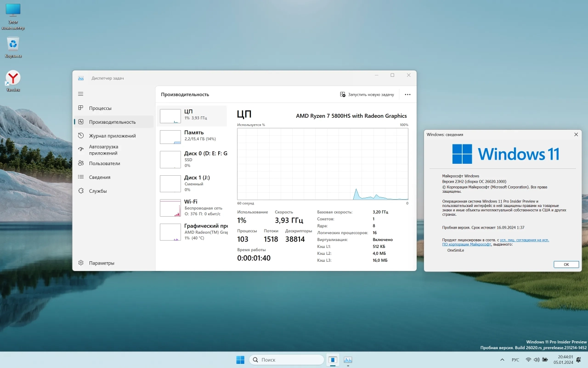Select the Графический процессор entry
Screen dimensions: 588x368
[x=192, y=232]
